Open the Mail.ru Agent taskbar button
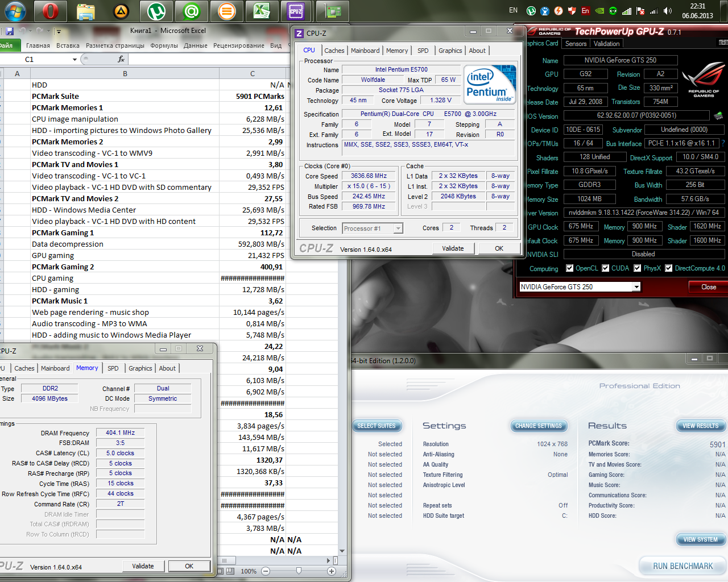The image size is (728, 582). (192, 11)
